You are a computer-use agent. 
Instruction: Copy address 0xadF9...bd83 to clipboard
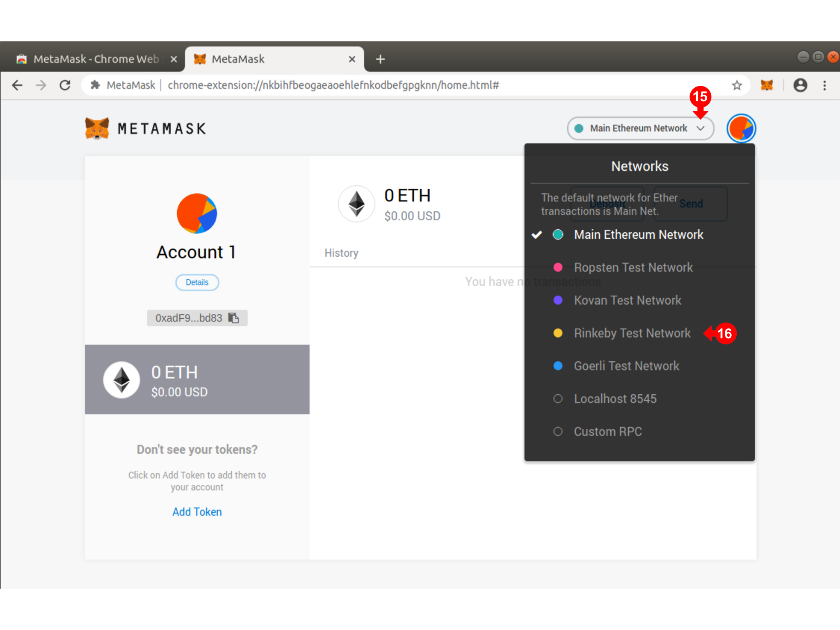197,318
